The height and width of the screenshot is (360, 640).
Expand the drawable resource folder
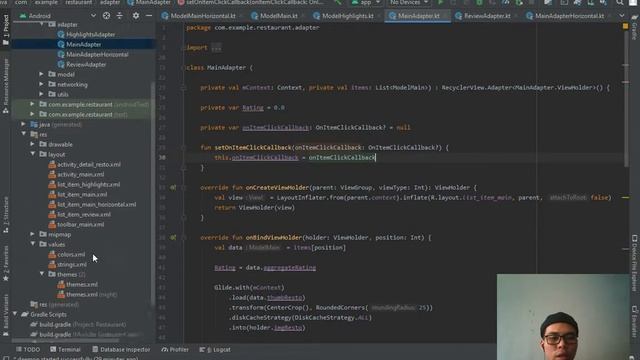(x=32, y=144)
